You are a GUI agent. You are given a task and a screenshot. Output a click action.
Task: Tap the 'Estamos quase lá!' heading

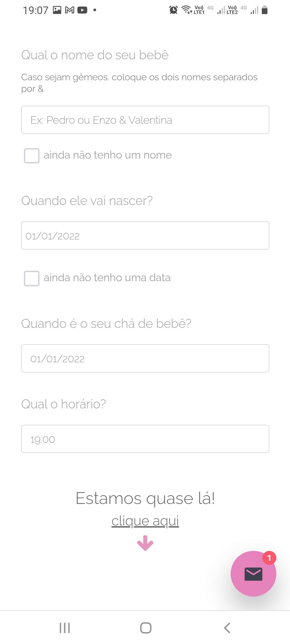[145, 499]
